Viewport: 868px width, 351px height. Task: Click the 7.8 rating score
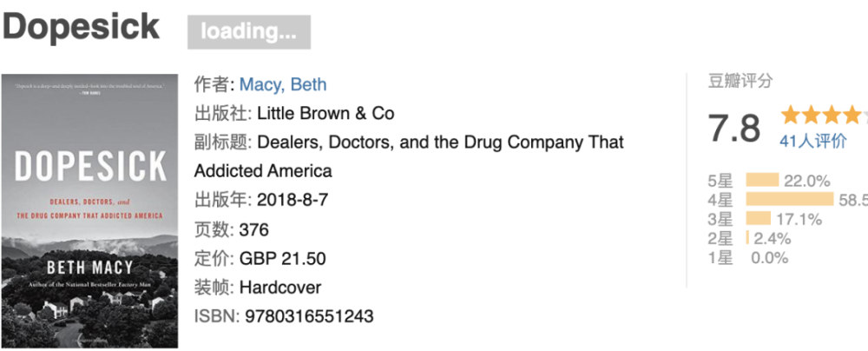coord(733,129)
